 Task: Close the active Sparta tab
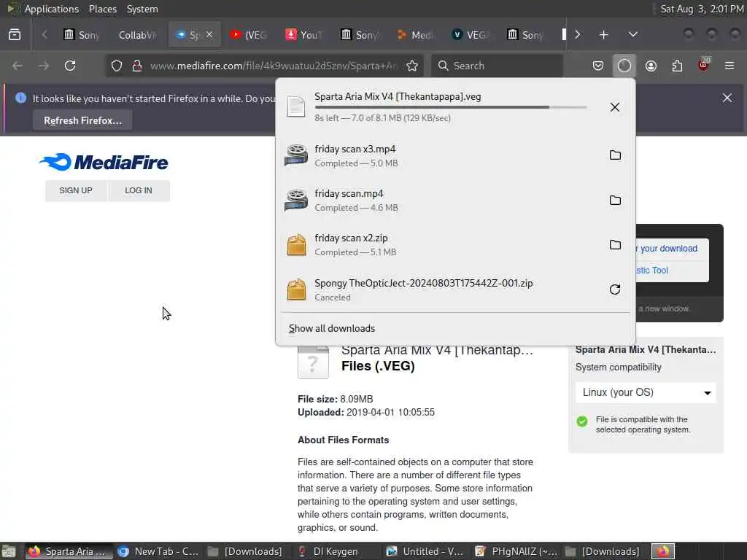point(209,34)
